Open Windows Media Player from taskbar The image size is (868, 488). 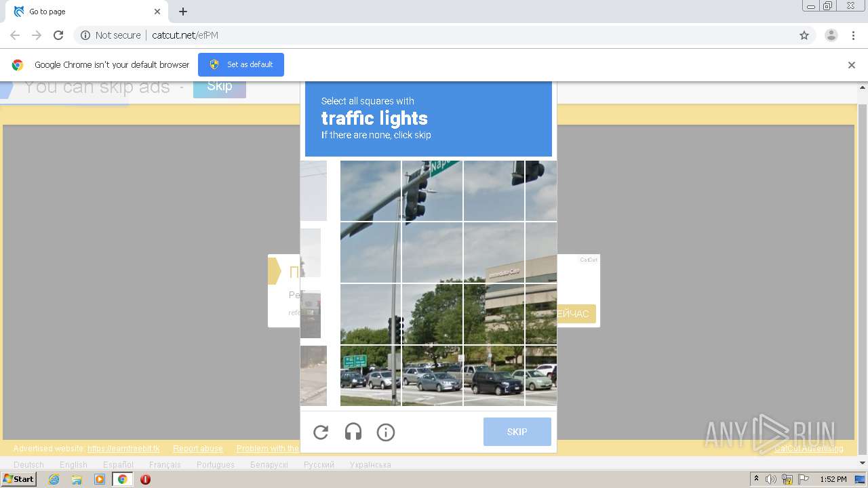pyautogui.click(x=100, y=479)
